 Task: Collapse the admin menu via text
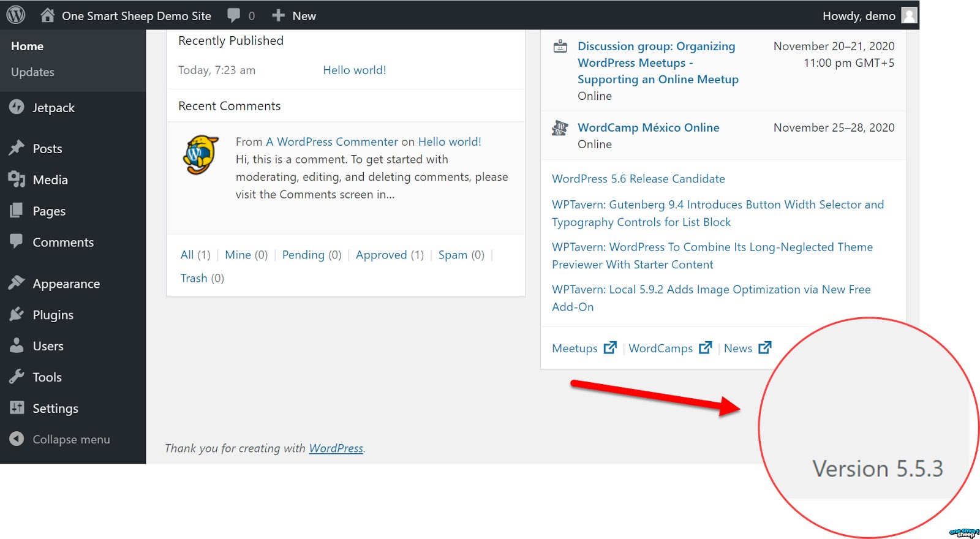tap(71, 440)
